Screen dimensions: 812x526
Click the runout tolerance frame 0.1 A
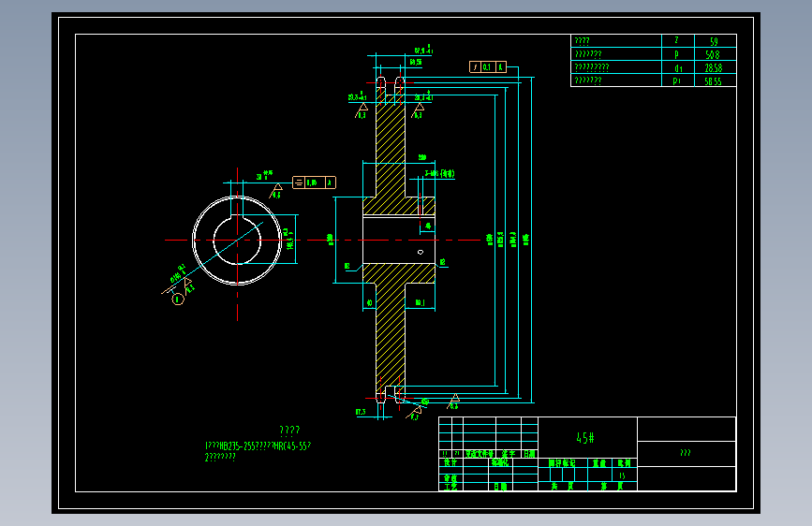coord(488,66)
